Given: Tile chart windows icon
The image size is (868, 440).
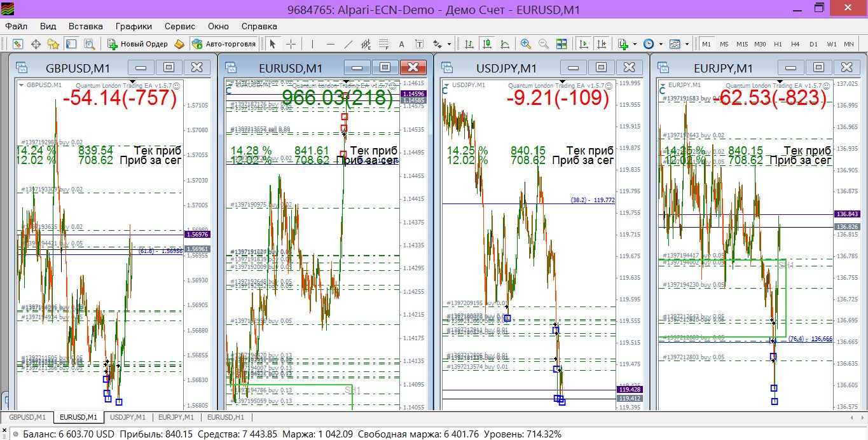Looking at the screenshot, I should 561,44.
